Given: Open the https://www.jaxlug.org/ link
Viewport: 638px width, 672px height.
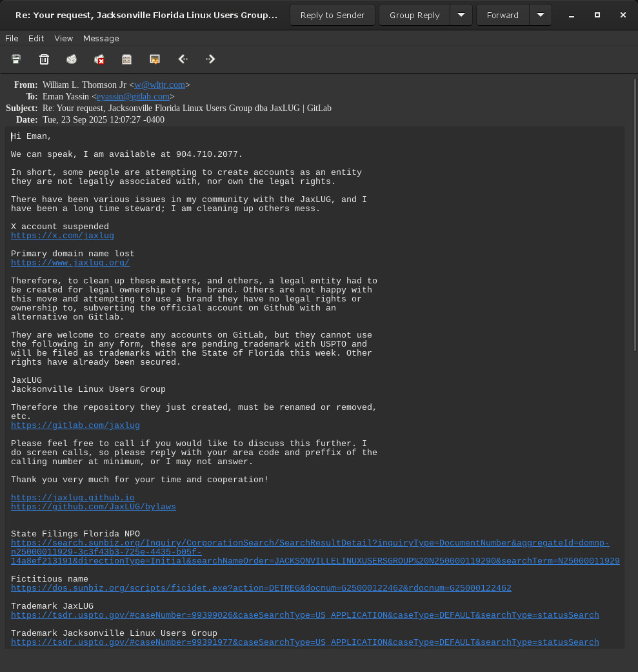Looking at the screenshot, I should [70, 263].
